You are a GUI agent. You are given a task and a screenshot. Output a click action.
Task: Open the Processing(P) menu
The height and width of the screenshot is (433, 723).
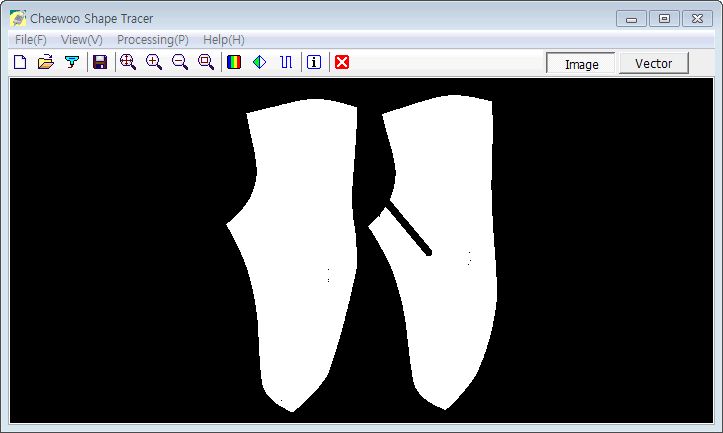coord(153,40)
